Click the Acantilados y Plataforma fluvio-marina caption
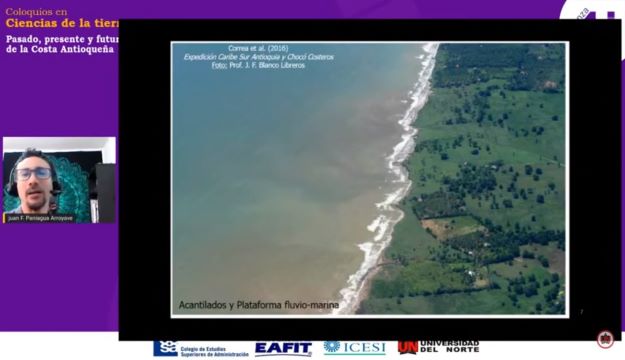Screen dimensions: 625x360 coord(259,305)
